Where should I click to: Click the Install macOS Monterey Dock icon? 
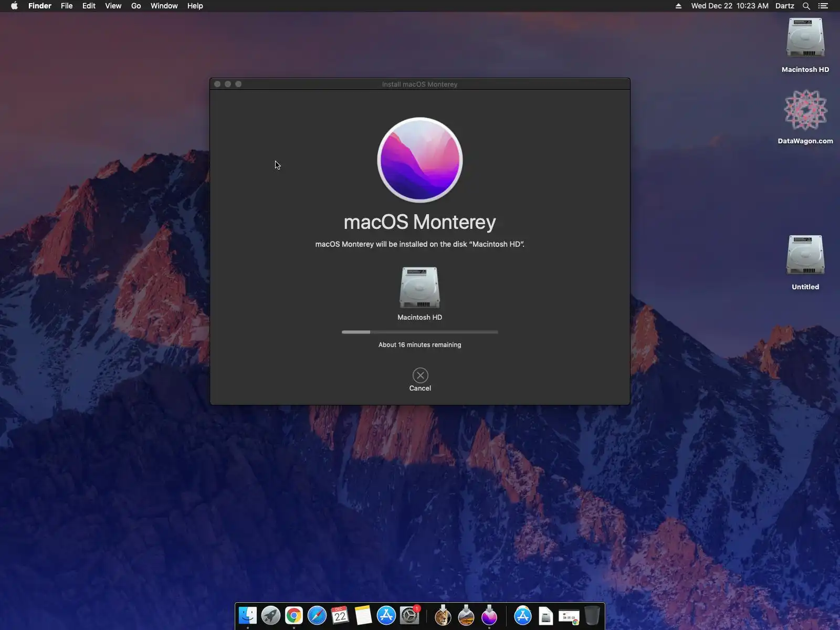coord(489,615)
